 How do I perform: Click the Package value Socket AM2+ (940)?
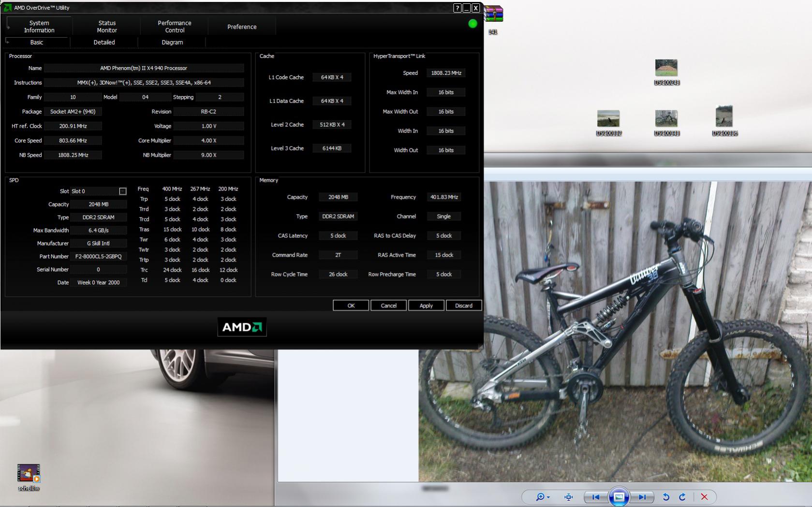click(73, 112)
